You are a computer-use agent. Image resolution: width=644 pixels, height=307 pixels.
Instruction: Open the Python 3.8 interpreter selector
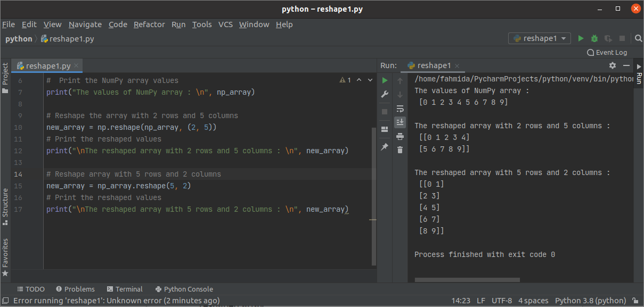click(590, 301)
